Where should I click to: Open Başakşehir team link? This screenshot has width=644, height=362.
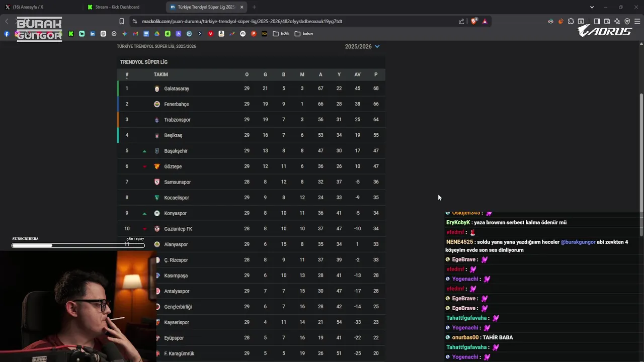click(x=176, y=151)
